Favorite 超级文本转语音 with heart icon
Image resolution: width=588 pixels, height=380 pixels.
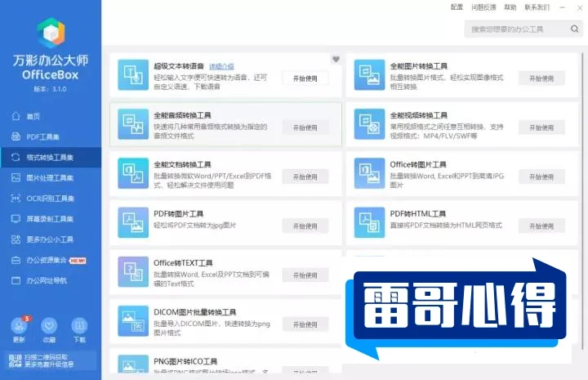pyautogui.click(x=336, y=60)
